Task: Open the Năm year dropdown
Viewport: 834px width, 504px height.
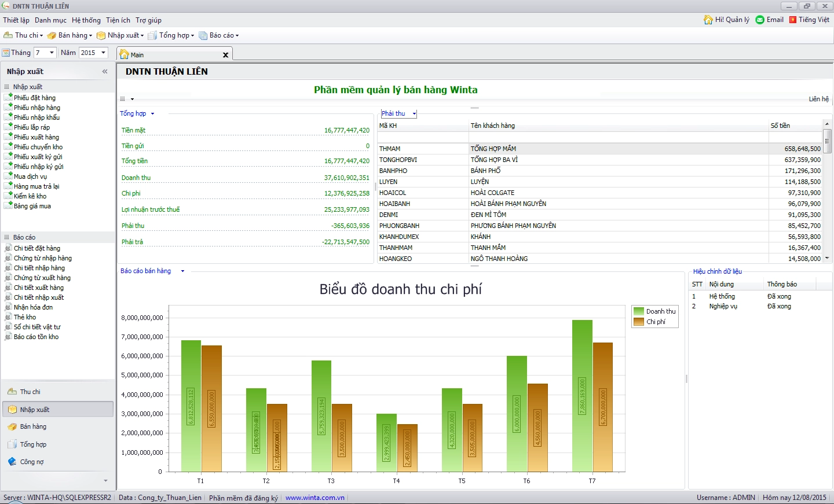Action: (x=104, y=53)
